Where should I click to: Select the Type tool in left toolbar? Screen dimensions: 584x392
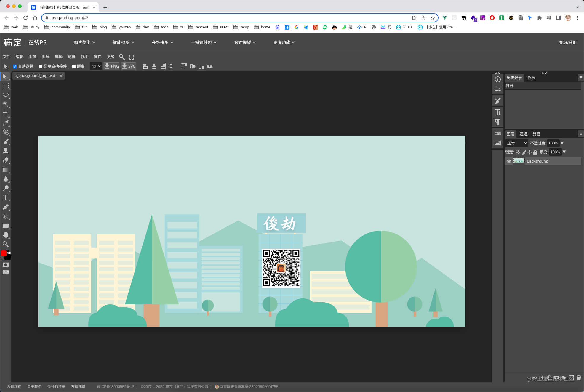pos(6,198)
